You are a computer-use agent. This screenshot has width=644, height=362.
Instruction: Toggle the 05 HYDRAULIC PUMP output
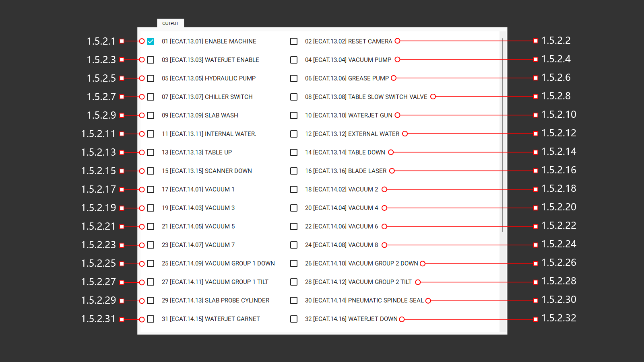[x=151, y=78]
